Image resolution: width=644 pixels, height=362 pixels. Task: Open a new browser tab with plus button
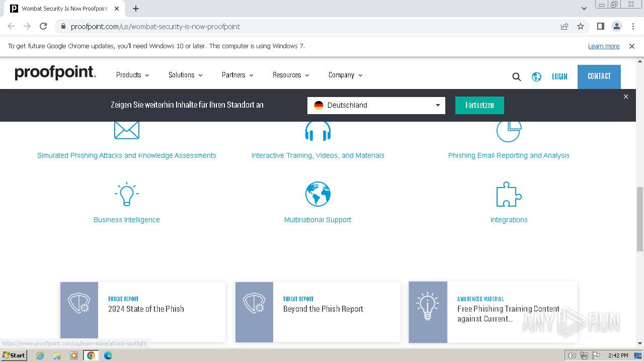point(136,9)
